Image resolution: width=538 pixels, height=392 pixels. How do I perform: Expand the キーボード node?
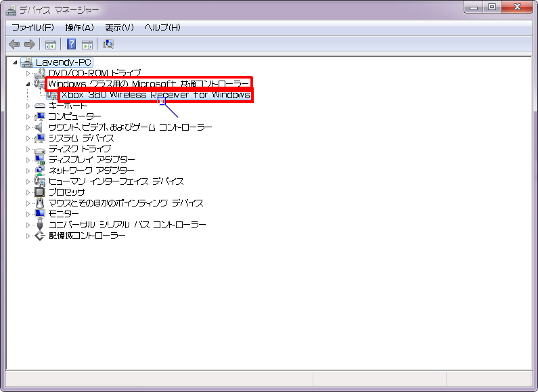tap(28, 106)
